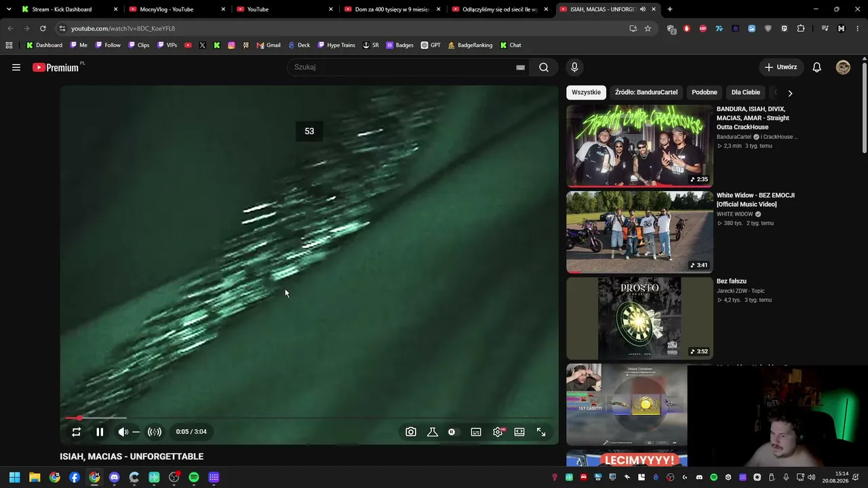Open the AdBlock Plus ABP extension

[x=703, y=28]
